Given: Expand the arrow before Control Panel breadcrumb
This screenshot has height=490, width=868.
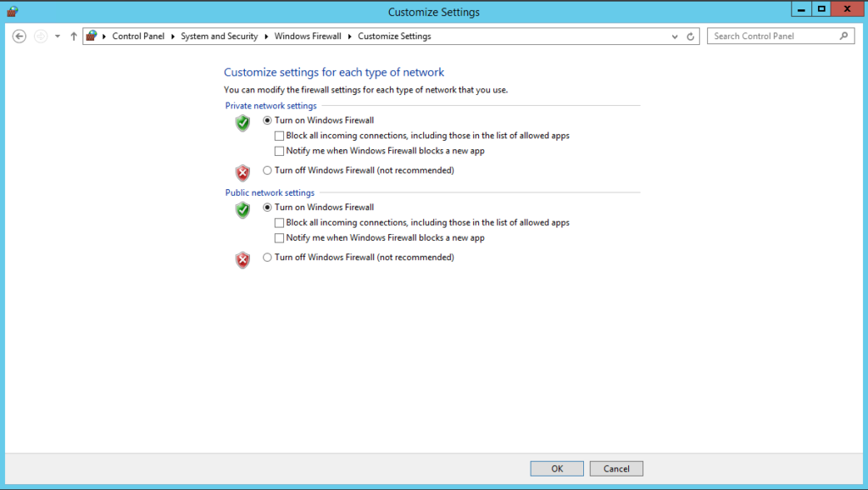Looking at the screenshot, I should pyautogui.click(x=104, y=36).
